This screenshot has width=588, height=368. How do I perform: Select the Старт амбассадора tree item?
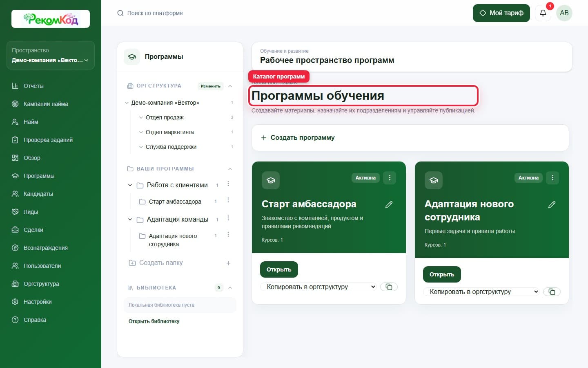click(175, 202)
